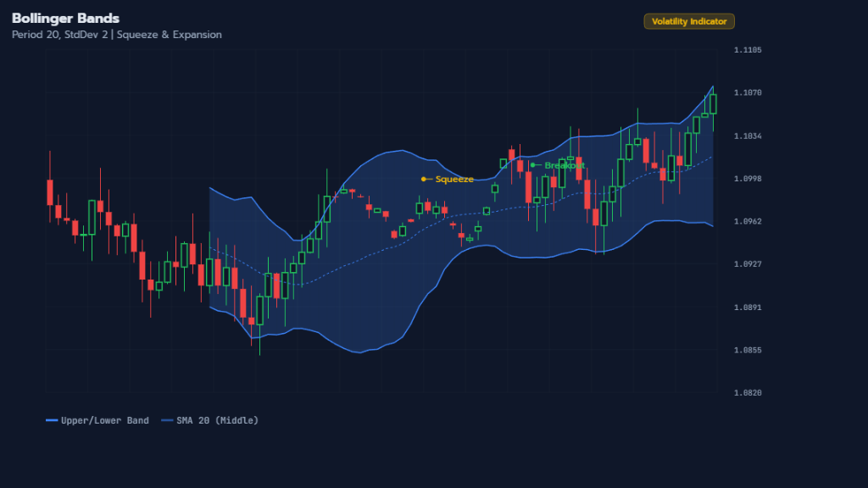Screen dimensions: 868x488
Task: Click the Bollinger Bands chart title
Action: click(x=67, y=17)
